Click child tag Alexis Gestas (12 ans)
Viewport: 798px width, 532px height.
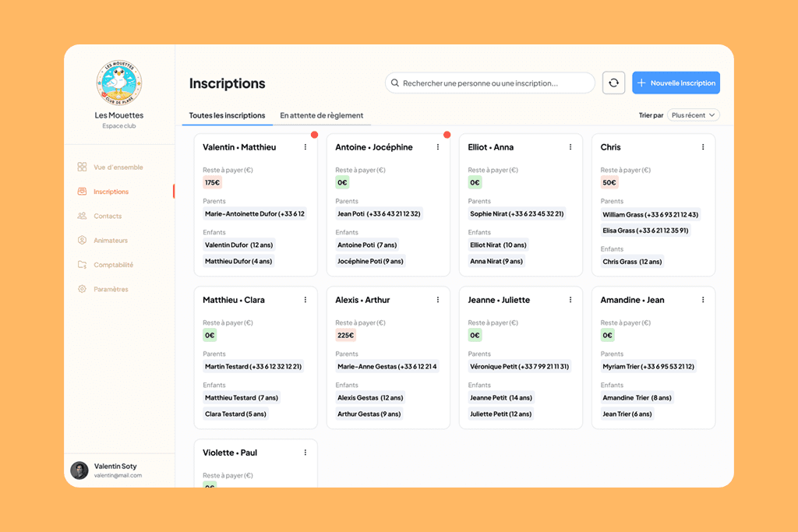click(370, 398)
